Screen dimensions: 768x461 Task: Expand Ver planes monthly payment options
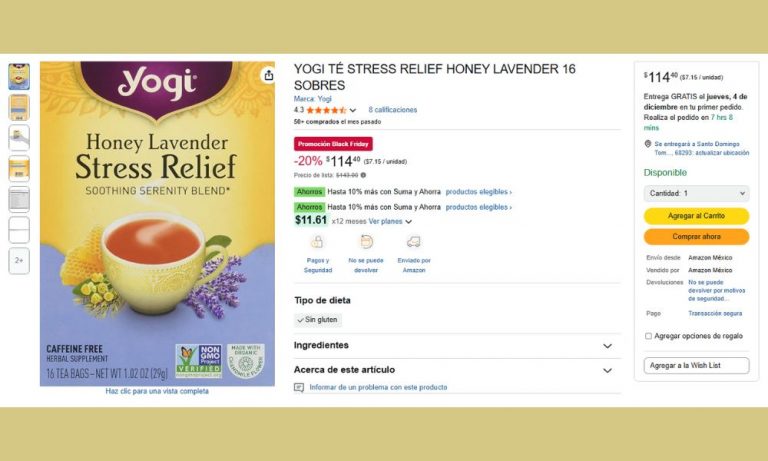pos(390,221)
